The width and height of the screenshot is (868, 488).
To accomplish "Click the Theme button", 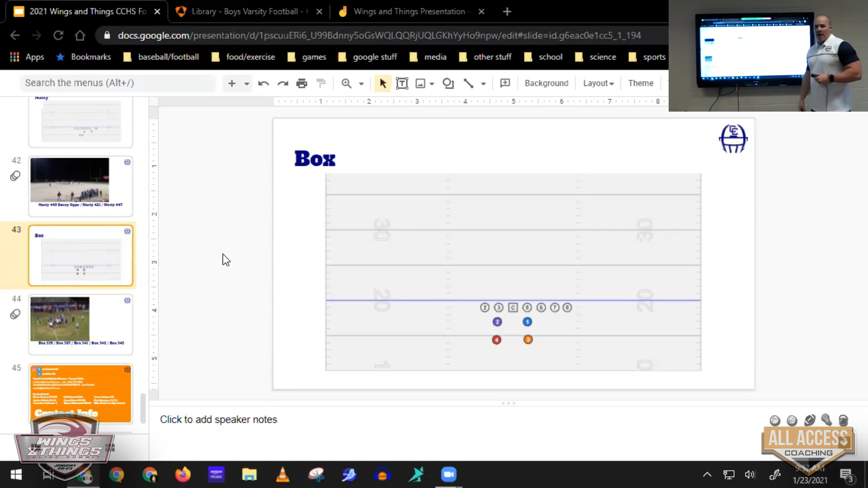I will pos(641,83).
